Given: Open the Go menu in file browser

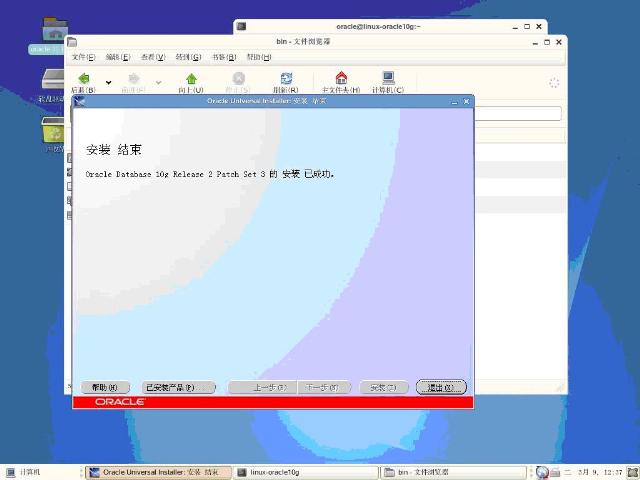Looking at the screenshot, I should point(189,57).
